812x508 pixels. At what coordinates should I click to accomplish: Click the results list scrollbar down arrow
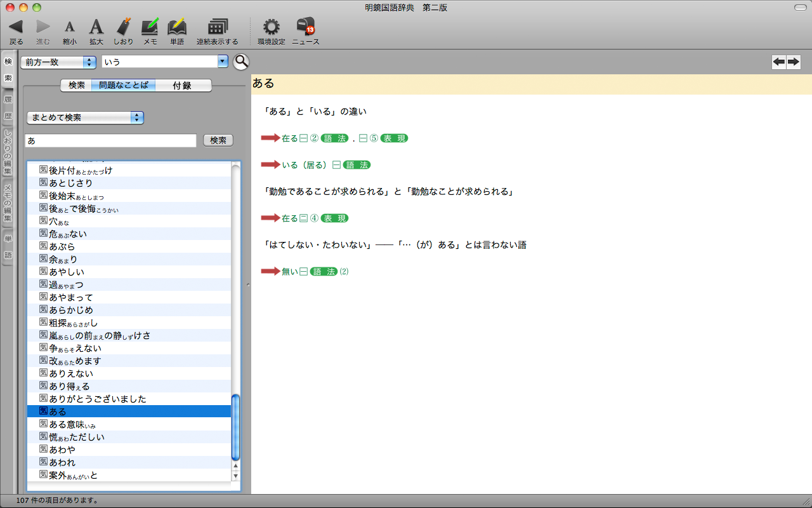pos(236,476)
